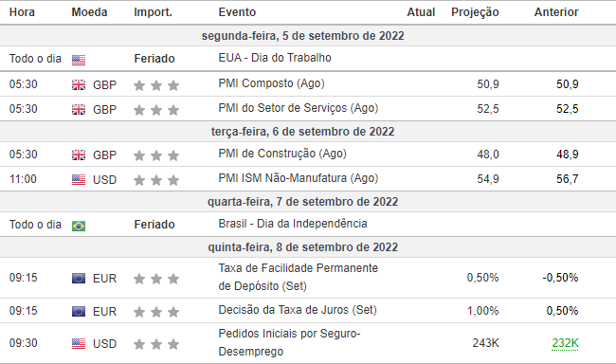Click the EU flag for Taxa de Facilidade Permanente
Image resolution: width=616 pixels, height=364 pixels.
click(79, 279)
